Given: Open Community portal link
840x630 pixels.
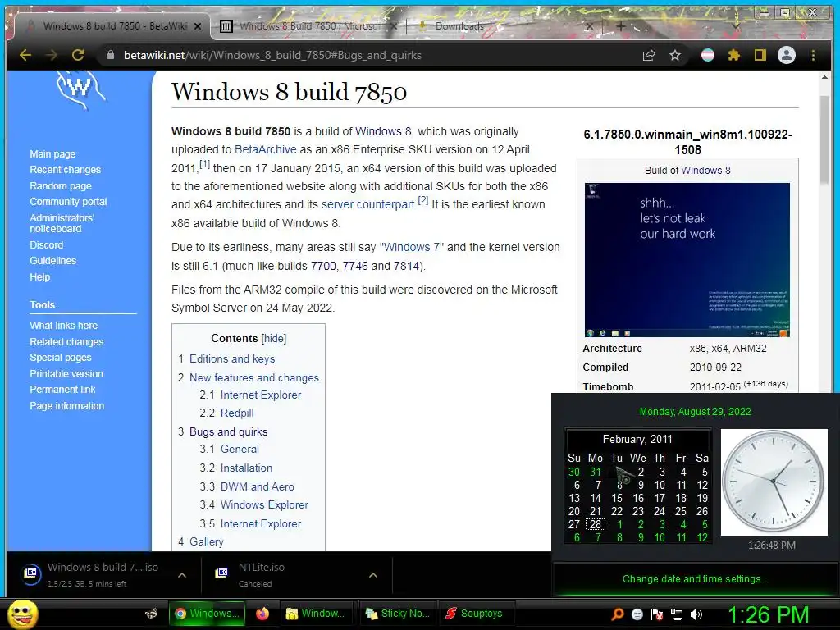Looking at the screenshot, I should pyautogui.click(x=68, y=202).
